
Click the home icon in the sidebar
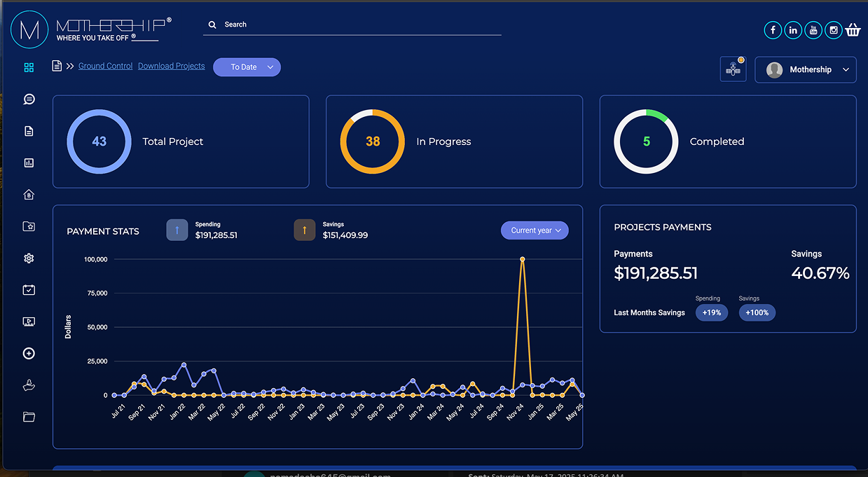(x=29, y=194)
